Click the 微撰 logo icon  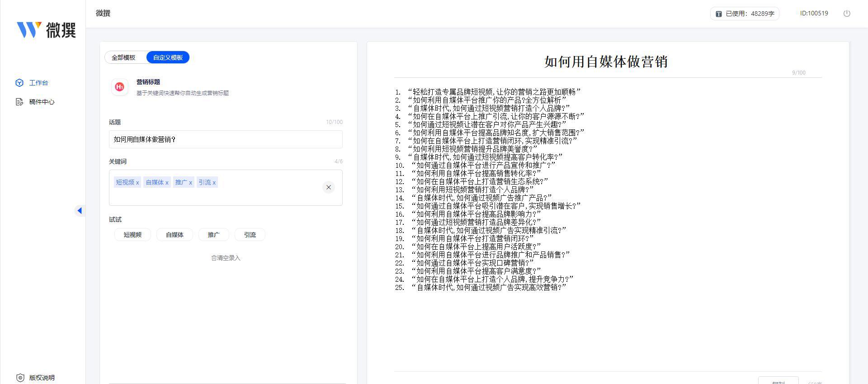[29, 30]
